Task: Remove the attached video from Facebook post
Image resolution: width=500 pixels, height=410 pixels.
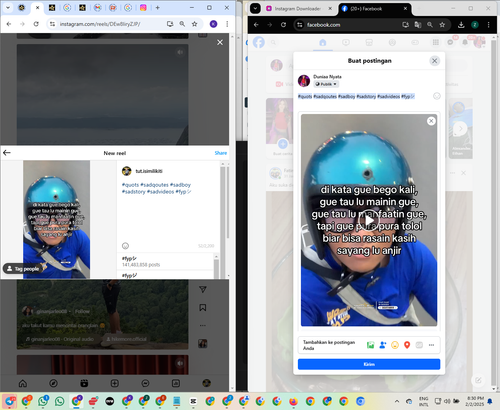Action: click(431, 121)
